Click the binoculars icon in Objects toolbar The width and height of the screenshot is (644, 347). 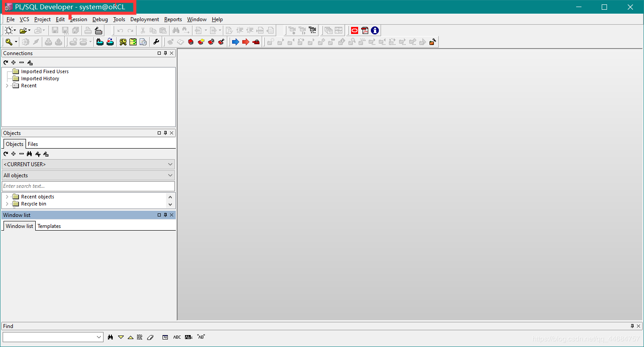[30, 154]
